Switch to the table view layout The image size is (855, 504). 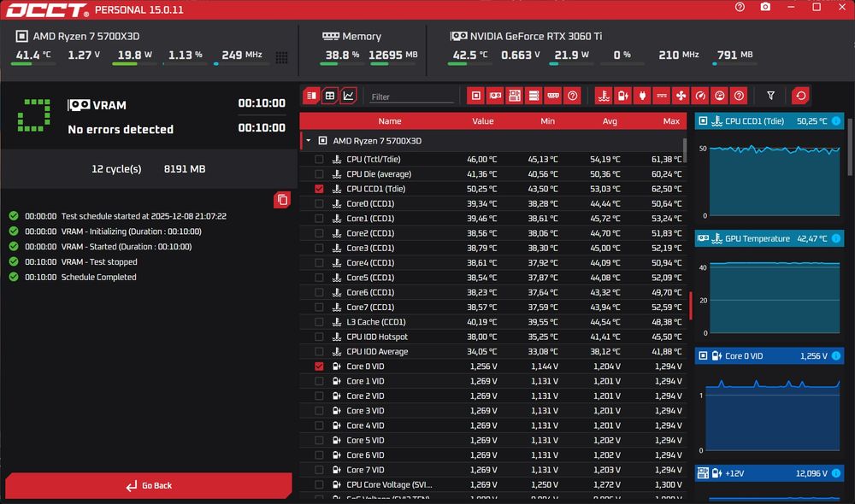coord(330,96)
